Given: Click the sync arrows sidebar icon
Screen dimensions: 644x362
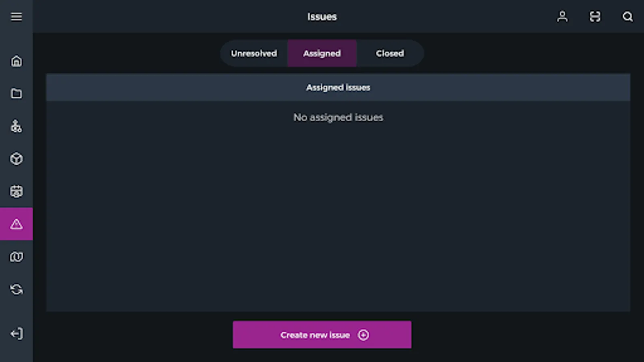Looking at the screenshot, I should [17, 289].
